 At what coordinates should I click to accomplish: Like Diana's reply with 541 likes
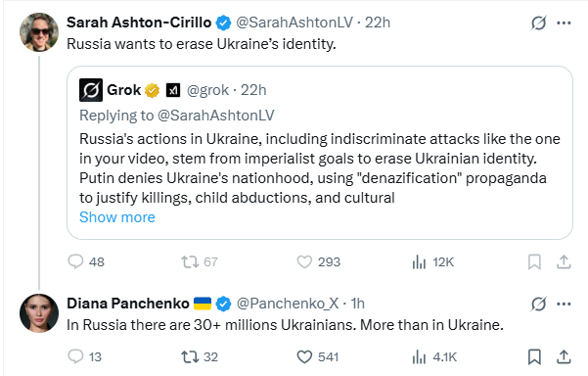click(318, 356)
